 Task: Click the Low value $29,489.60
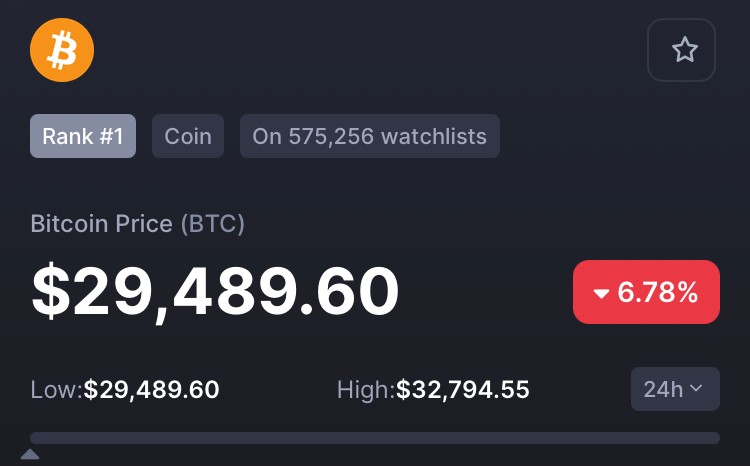tap(151, 389)
